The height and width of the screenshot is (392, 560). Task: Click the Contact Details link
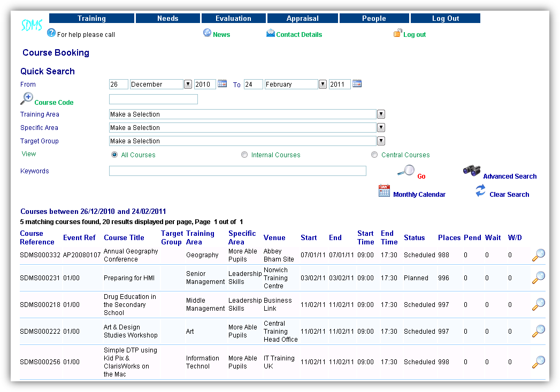click(299, 35)
